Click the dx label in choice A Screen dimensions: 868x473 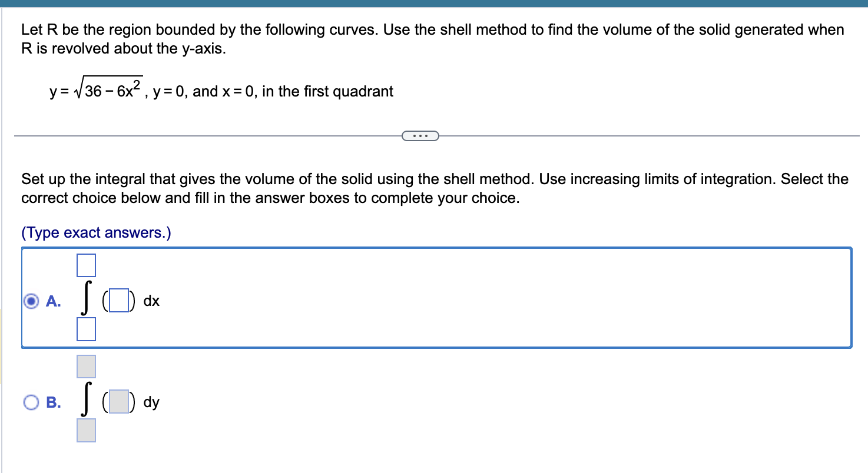(151, 301)
